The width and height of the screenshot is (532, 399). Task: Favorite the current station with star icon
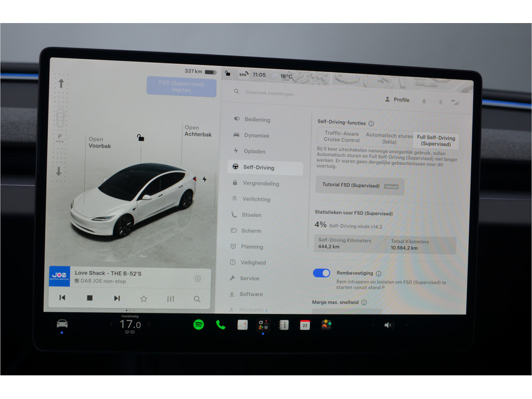click(144, 299)
